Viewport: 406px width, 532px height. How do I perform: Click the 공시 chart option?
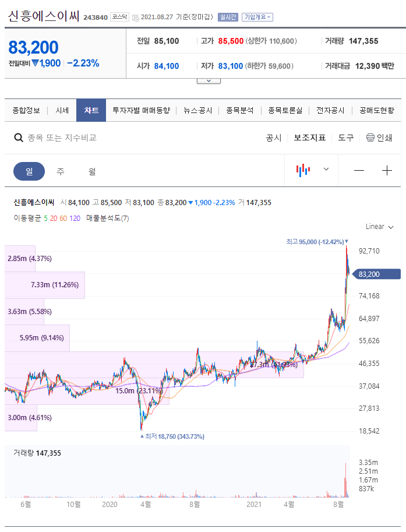pos(274,138)
